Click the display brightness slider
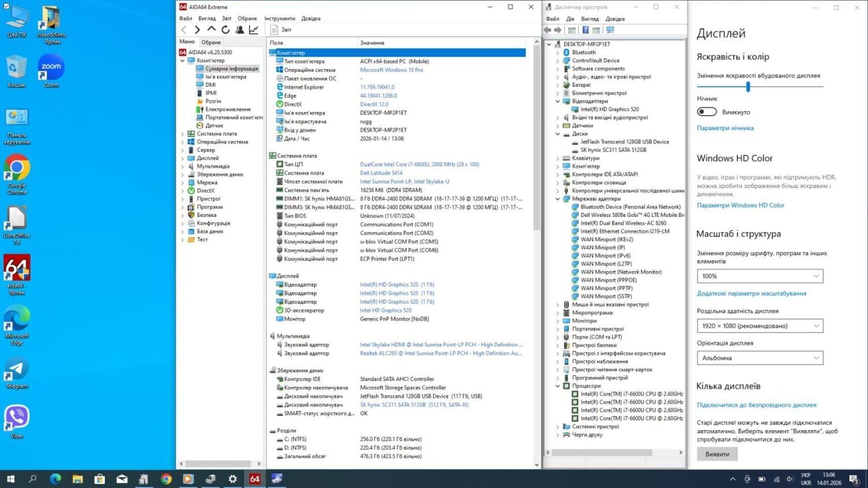Image resolution: width=868 pixels, height=488 pixels. (748, 87)
